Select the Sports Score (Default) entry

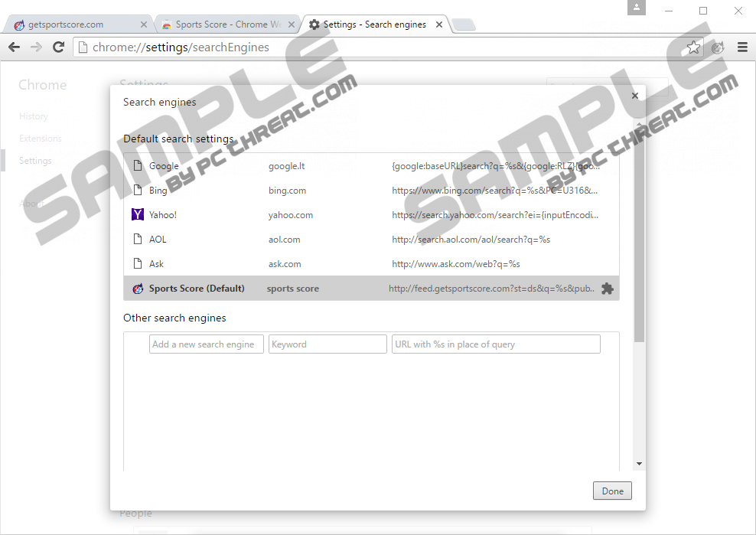[197, 289]
